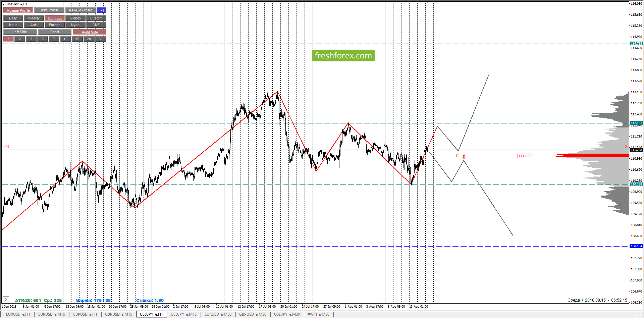Screen dimensions: 644x318
Task: Select the Europe session button
Action: (x=55, y=25)
